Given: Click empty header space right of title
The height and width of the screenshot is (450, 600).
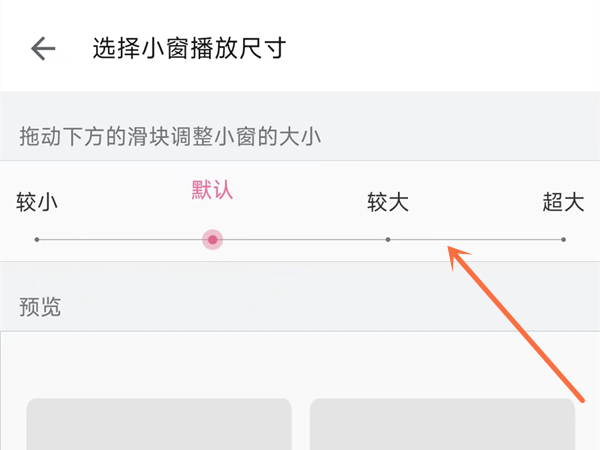Looking at the screenshot, I should pyautogui.click(x=450, y=48).
